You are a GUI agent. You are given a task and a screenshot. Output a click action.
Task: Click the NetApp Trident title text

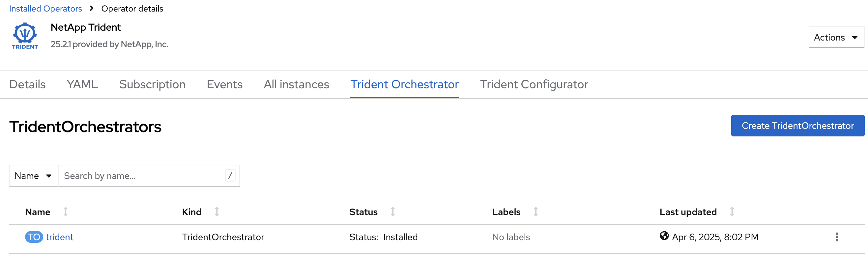86,27
